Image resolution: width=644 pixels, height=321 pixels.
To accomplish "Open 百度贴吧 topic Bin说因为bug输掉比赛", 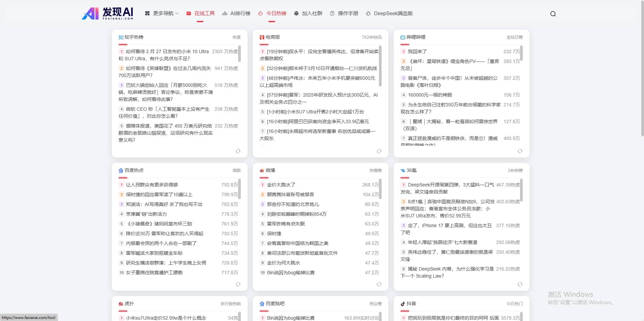I will coord(291,318).
